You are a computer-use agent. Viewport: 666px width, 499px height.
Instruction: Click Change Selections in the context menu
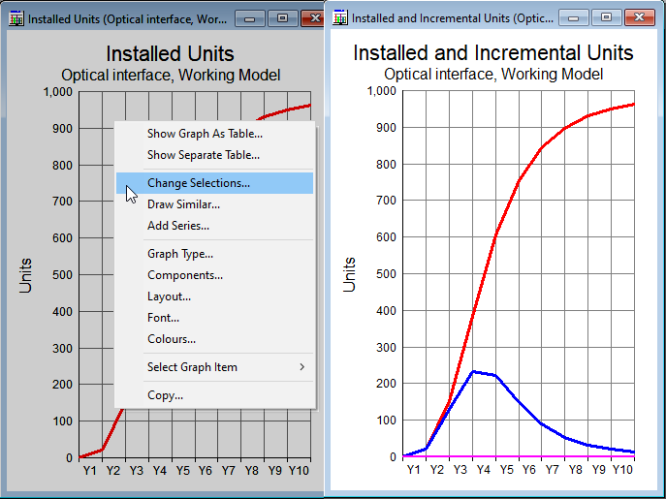pos(198,183)
